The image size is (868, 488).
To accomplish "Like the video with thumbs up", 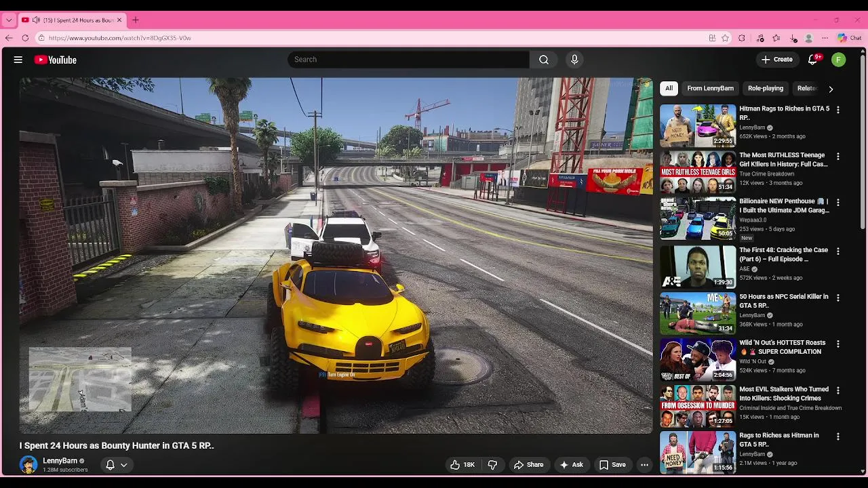I will (x=462, y=465).
